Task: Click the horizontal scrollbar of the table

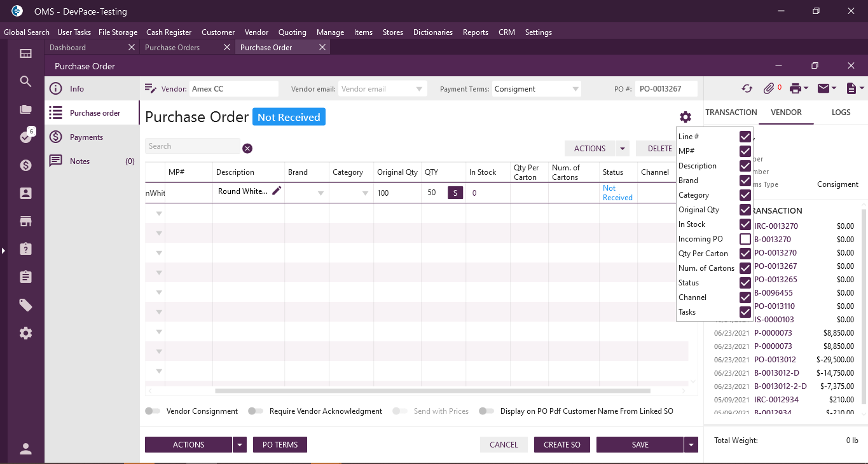Action: pos(432,391)
